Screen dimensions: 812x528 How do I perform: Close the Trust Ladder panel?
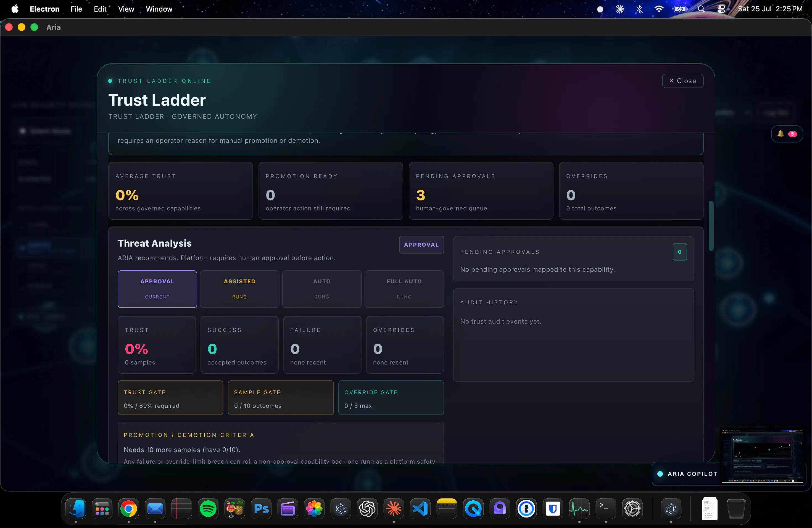682,81
